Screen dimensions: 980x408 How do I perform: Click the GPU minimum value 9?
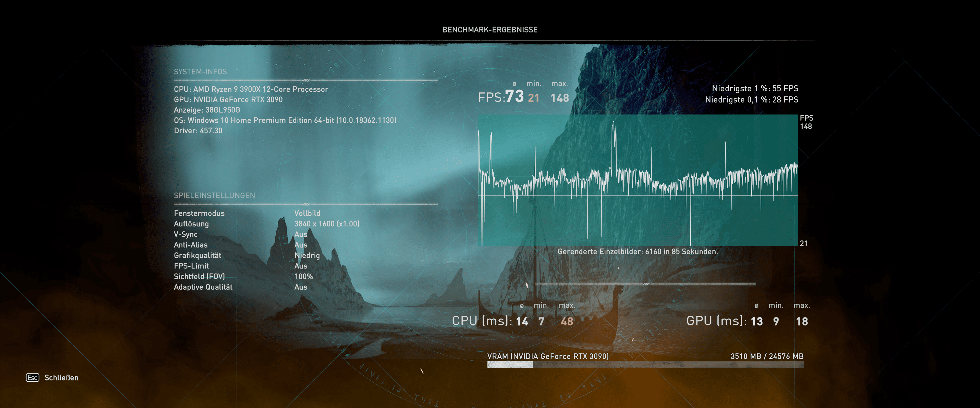(x=776, y=322)
